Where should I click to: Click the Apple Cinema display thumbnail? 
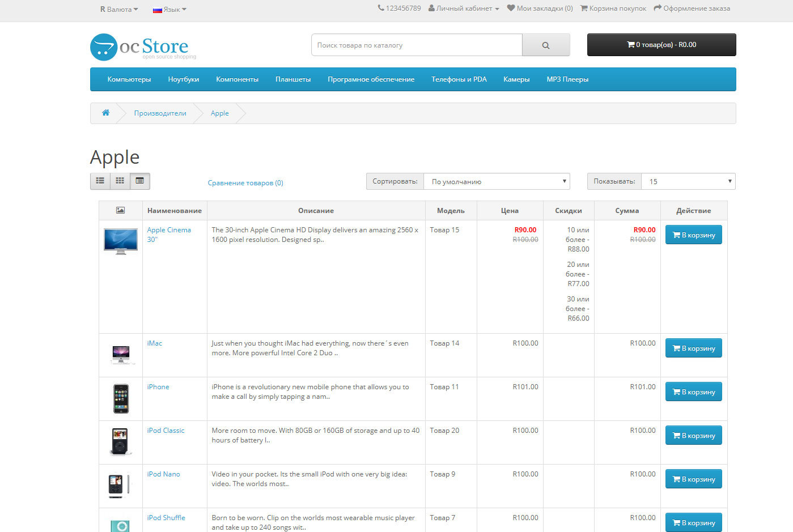tap(121, 241)
